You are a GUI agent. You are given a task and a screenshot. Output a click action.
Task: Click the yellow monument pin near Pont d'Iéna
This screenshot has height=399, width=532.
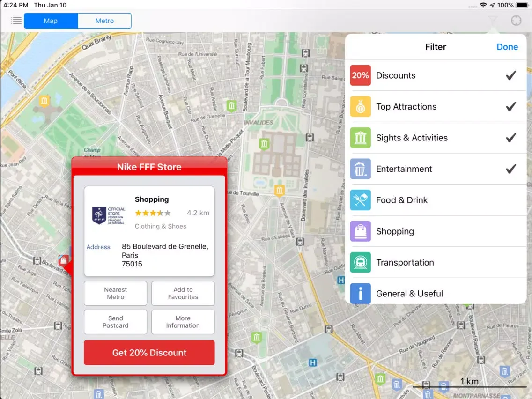[x=44, y=101]
